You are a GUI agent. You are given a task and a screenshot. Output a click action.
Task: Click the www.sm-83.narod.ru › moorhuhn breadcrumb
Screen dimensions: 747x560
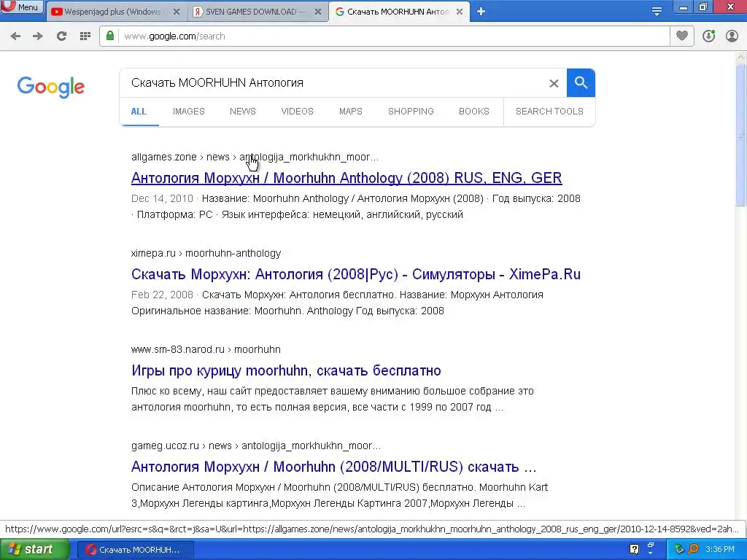(206, 349)
